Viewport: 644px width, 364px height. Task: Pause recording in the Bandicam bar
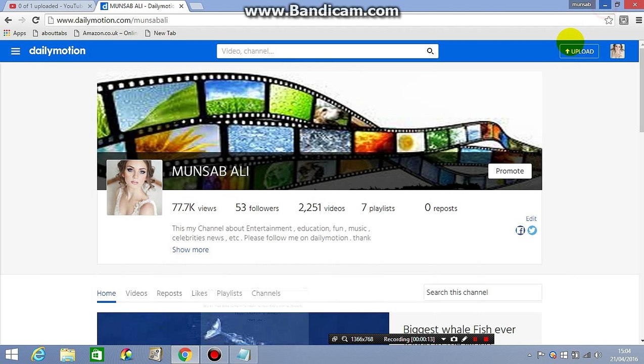click(x=475, y=339)
